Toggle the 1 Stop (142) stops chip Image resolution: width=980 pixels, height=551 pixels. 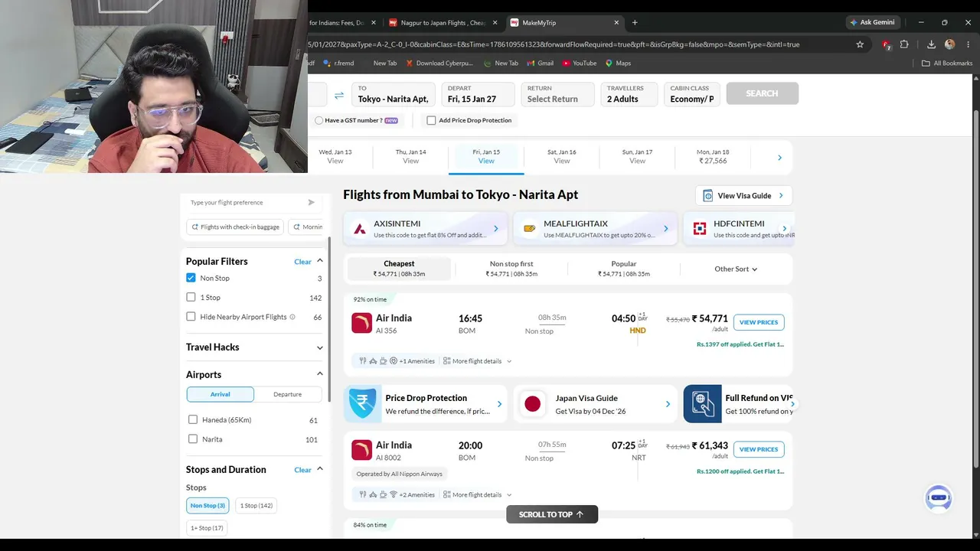(x=256, y=505)
